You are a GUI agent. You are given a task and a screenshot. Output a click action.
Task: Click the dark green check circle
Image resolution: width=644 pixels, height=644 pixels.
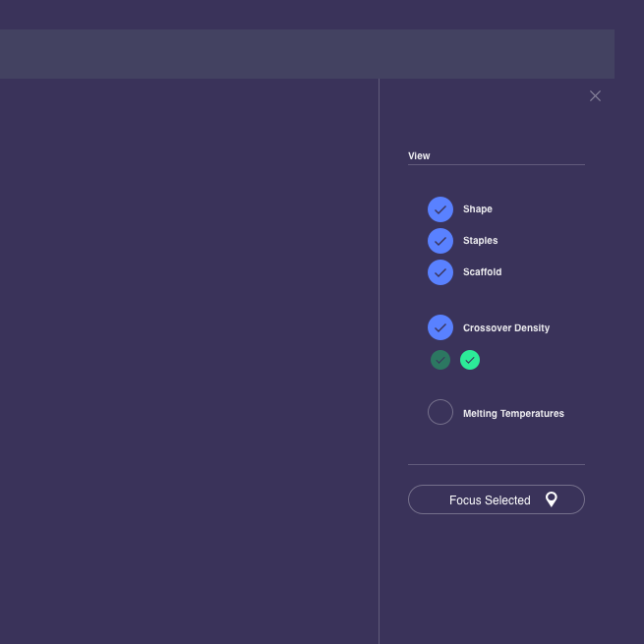pyautogui.click(x=440, y=360)
